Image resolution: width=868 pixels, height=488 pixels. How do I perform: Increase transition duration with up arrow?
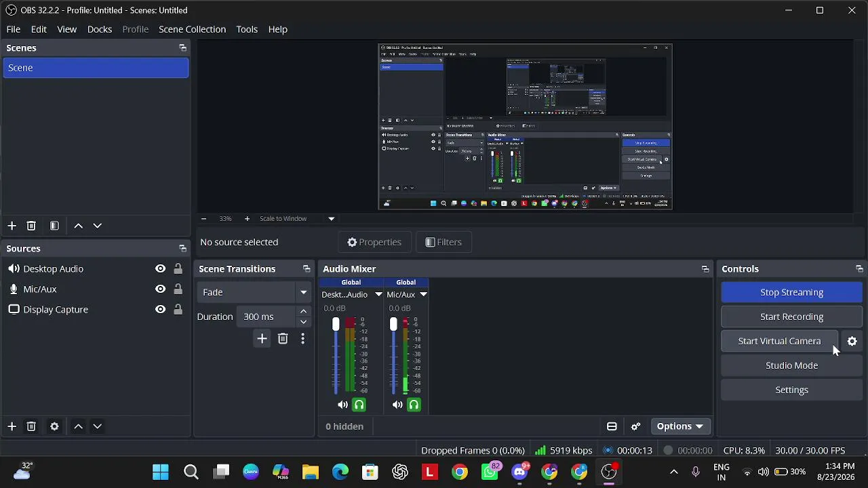pos(303,312)
